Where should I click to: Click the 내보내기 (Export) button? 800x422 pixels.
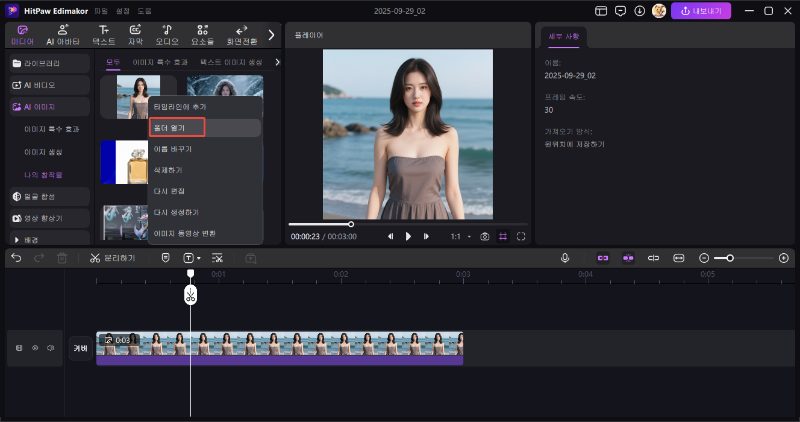tap(701, 11)
